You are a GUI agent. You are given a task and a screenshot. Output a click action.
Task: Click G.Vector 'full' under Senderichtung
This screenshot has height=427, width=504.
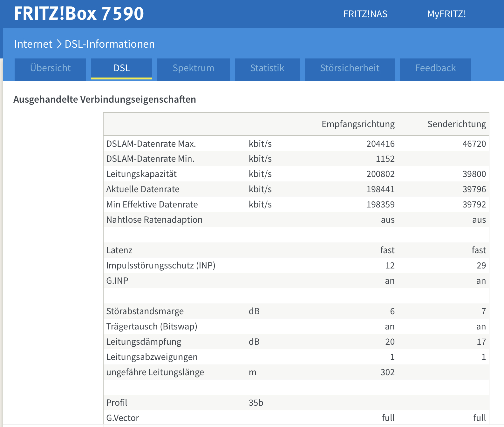pos(480,418)
